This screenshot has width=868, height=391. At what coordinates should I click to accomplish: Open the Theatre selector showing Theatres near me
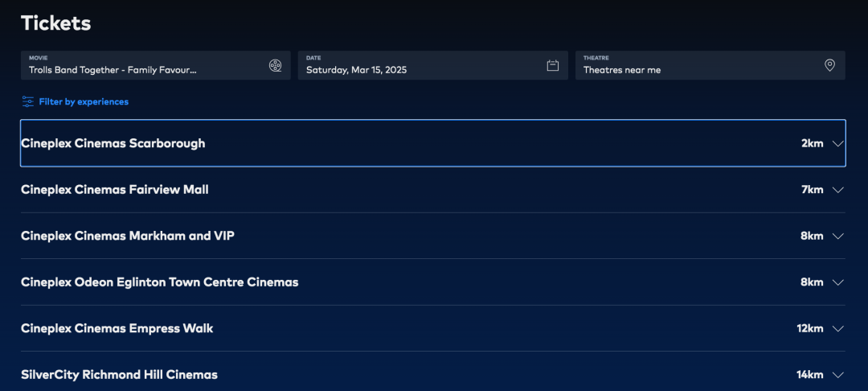click(x=710, y=65)
